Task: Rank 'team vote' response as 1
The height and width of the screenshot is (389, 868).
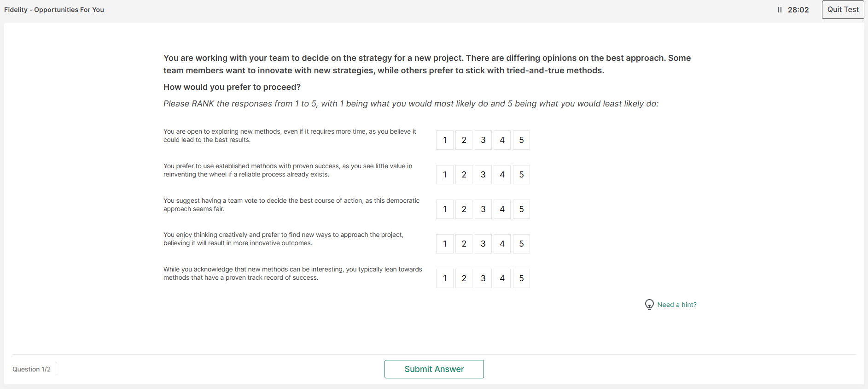Action: [445, 209]
